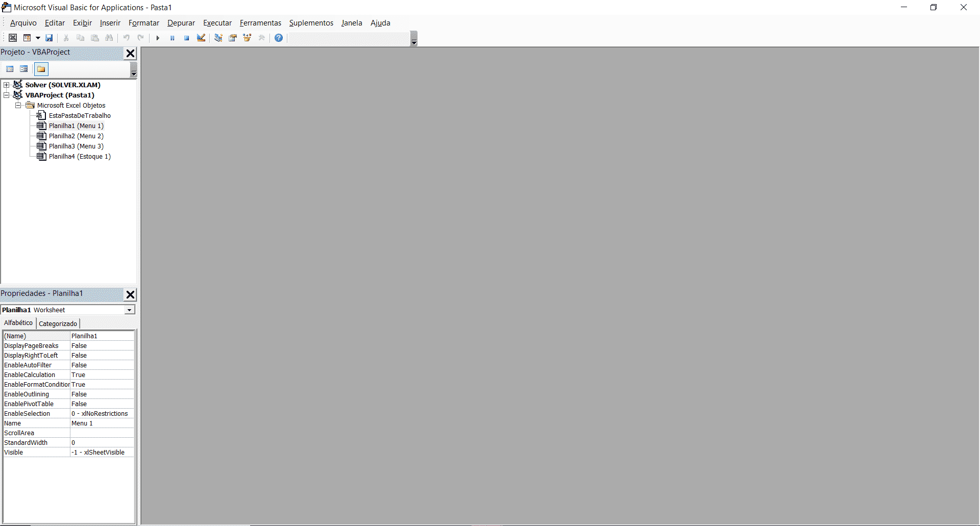Close the Propriedades - Planilha1 panel
980x526 pixels.
[131, 294]
